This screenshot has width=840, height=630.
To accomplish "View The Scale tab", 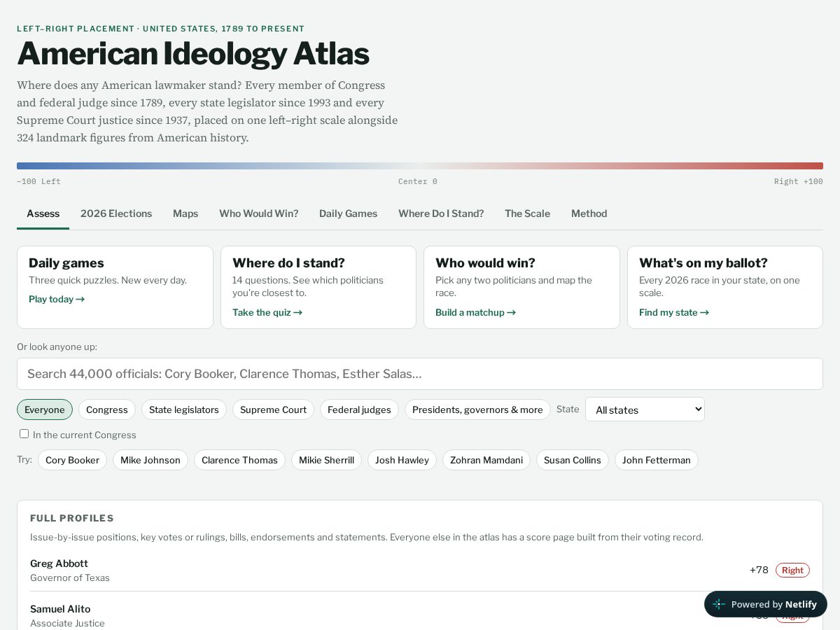I will pos(527,213).
